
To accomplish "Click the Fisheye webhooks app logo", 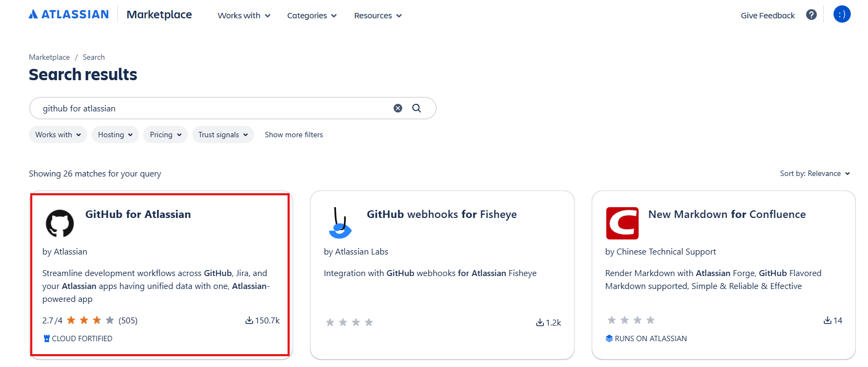I will 340,223.
